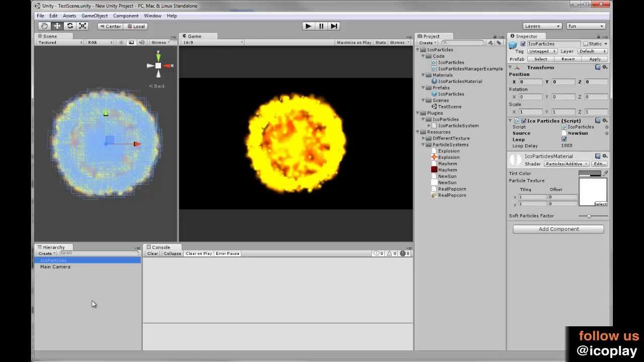Toggle the Loop checkbox

pos(563,139)
